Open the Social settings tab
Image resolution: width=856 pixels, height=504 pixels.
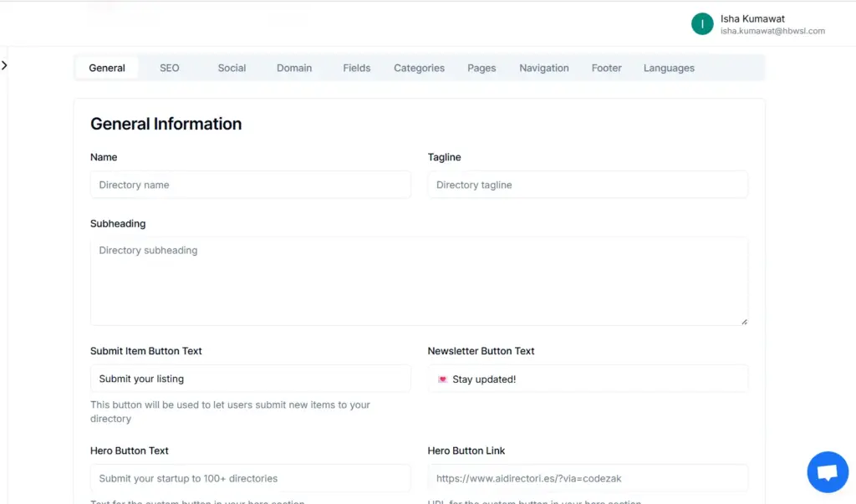tap(232, 68)
